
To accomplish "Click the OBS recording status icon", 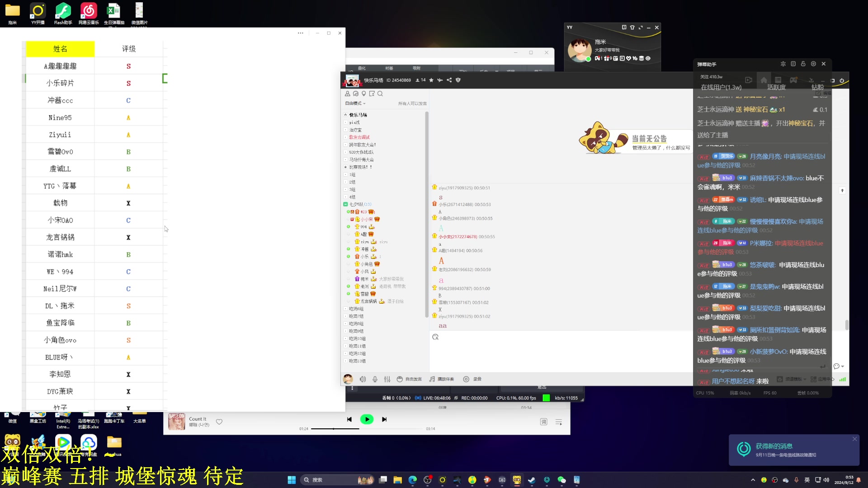I will (458, 398).
